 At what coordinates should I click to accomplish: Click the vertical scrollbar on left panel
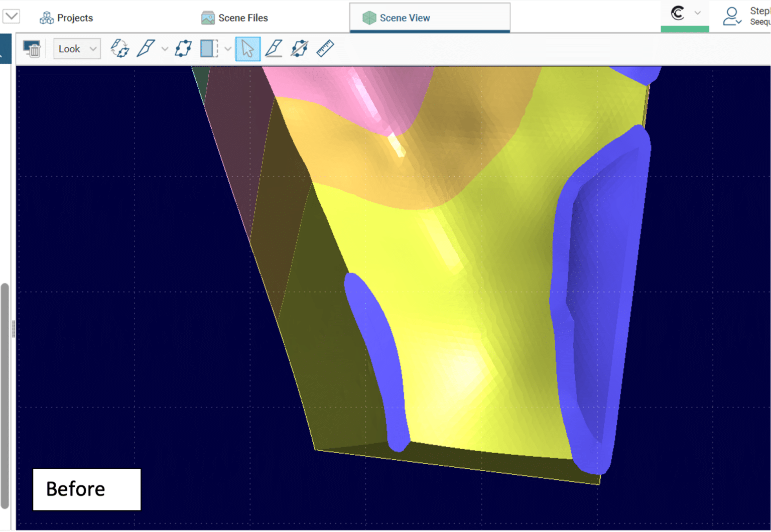click(5, 395)
